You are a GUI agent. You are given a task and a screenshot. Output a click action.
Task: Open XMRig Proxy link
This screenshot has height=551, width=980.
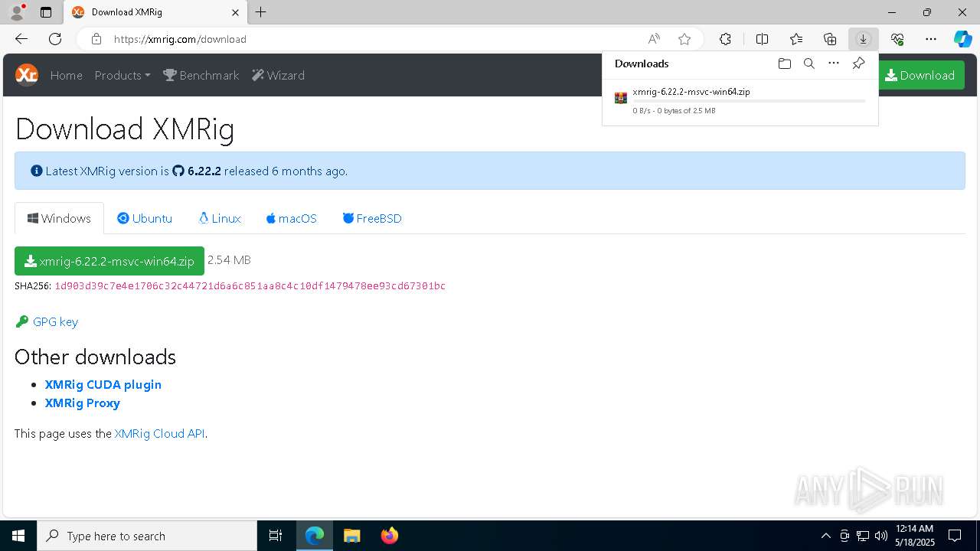coord(83,403)
